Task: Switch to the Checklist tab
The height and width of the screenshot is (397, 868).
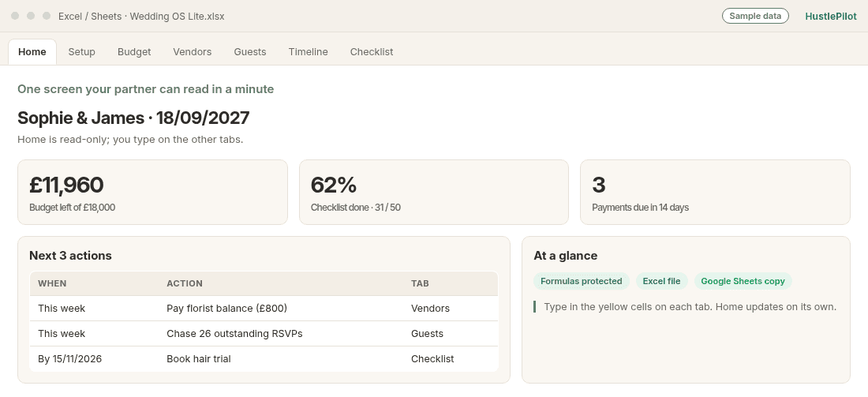Action: point(372,52)
